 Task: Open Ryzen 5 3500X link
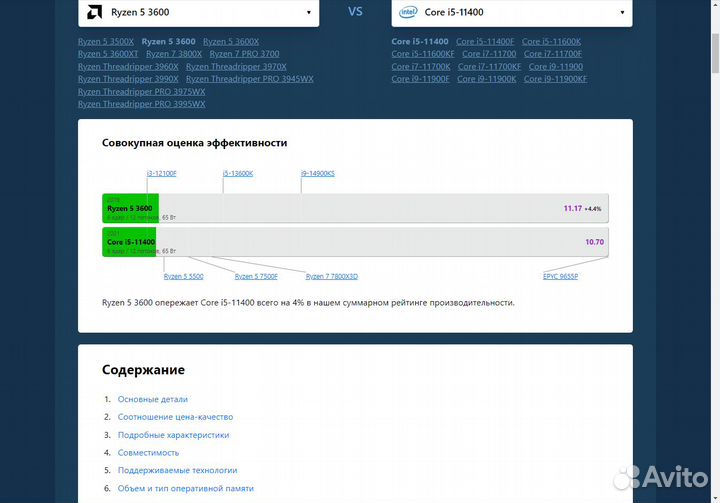[106, 41]
